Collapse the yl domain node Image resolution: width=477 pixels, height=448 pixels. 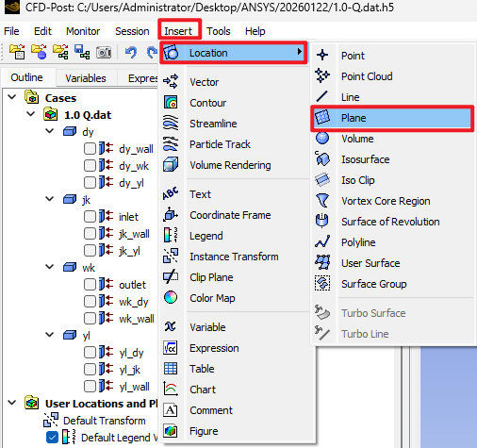[50, 335]
